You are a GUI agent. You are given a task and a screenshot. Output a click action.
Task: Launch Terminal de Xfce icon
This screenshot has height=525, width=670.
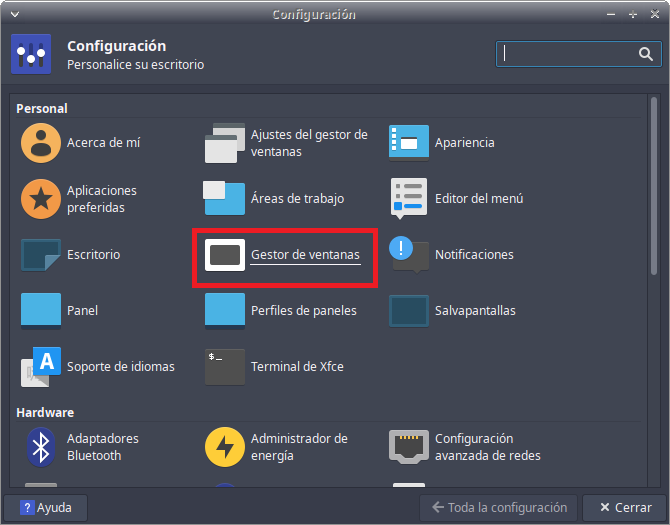pyautogui.click(x=225, y=367)
